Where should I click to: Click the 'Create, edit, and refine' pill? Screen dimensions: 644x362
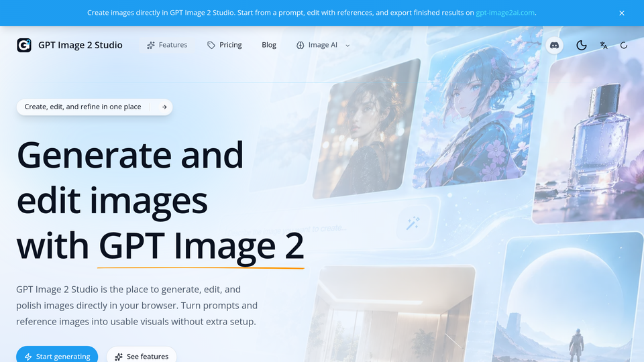click(x=95, y=107)
